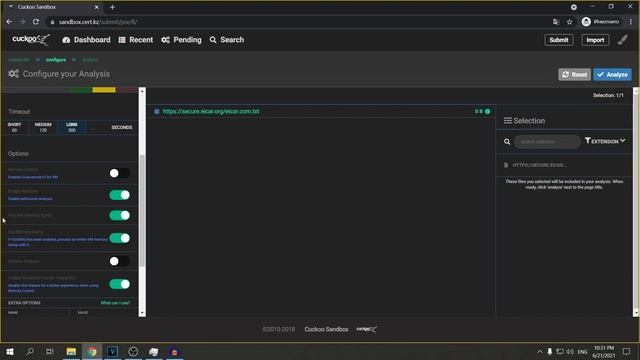Viewport: 640px width, 360px height.
Task: Click the file icon beside selected URL
Action: point(506,165)
